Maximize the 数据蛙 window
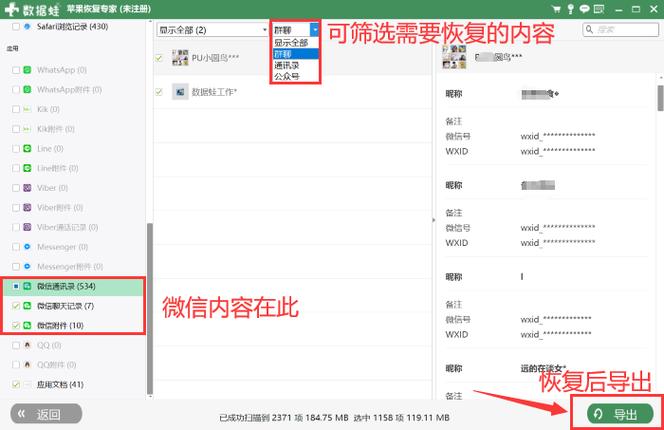This screenshot has height=430, width=664. pyautogui.click(x=636, y=9)
